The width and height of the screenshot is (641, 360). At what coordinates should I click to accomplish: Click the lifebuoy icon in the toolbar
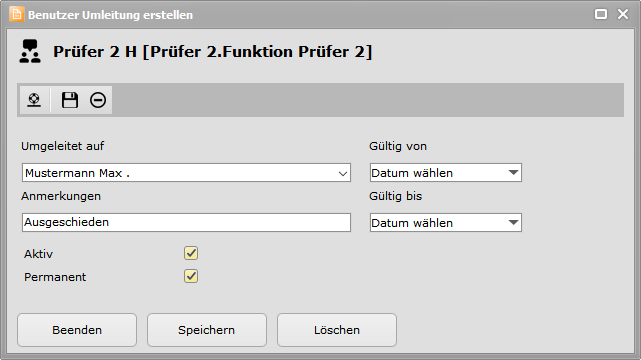click(x=34, y=100)
